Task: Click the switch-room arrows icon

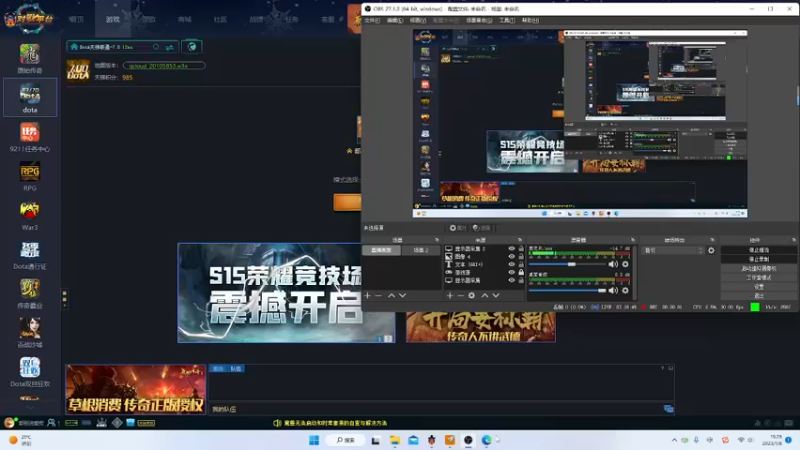Action: (169, 47)
